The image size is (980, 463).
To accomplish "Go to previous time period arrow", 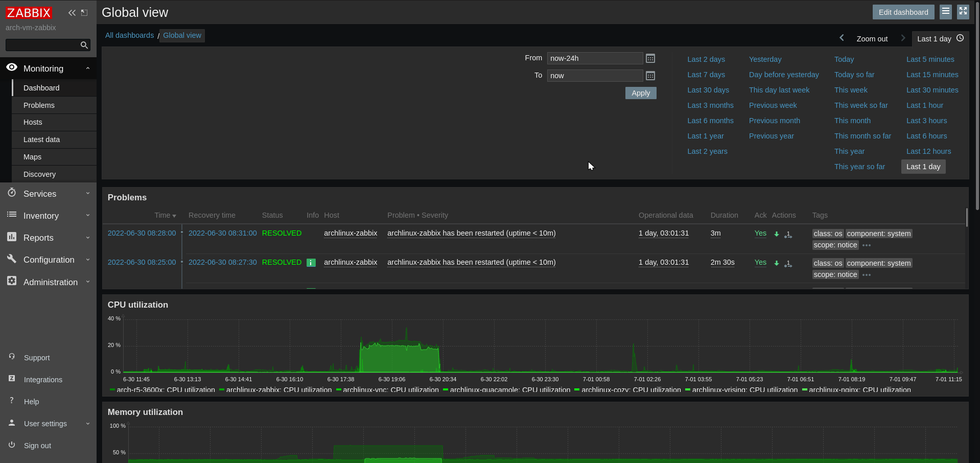I will pyautogui.click(x=842, y=38).
